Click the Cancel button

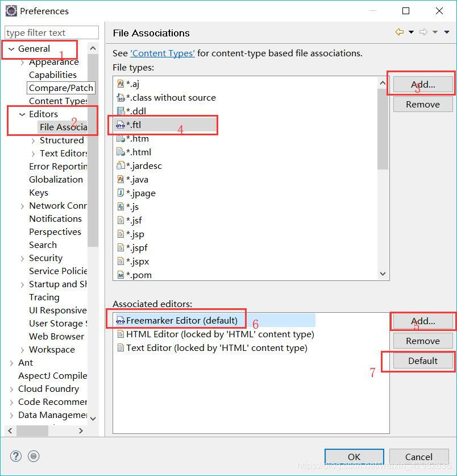(419, 457)
